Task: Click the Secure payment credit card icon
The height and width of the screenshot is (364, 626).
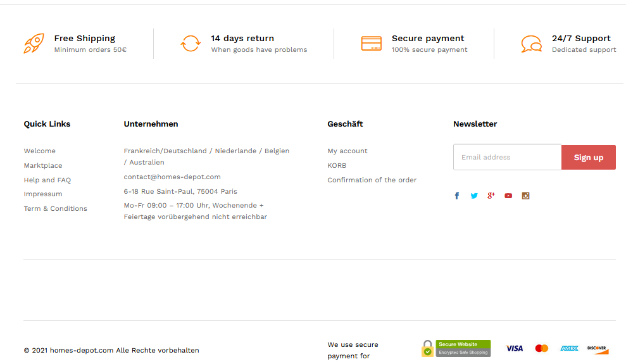Action: click(372, 43)
